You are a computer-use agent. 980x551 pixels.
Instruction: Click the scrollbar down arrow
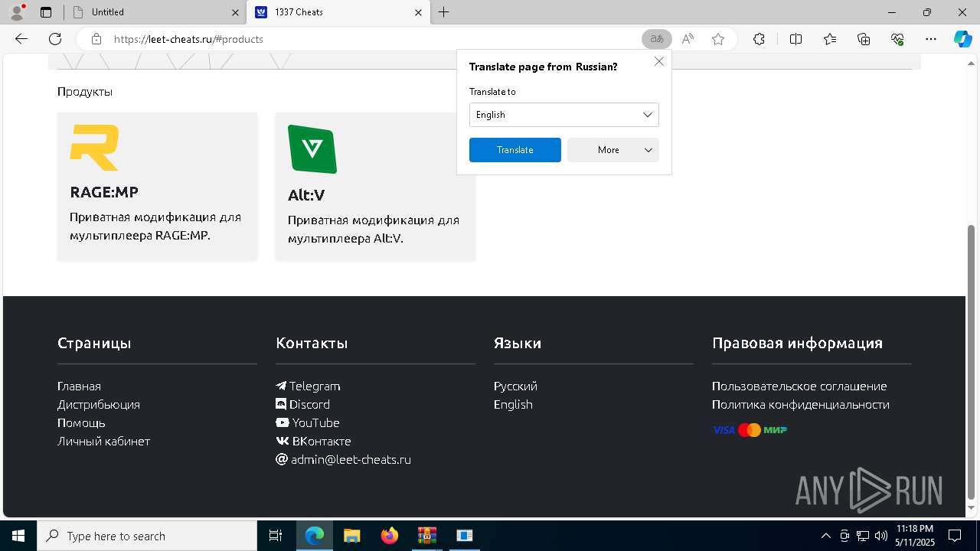pyautogui.click(x=972, y=508)
